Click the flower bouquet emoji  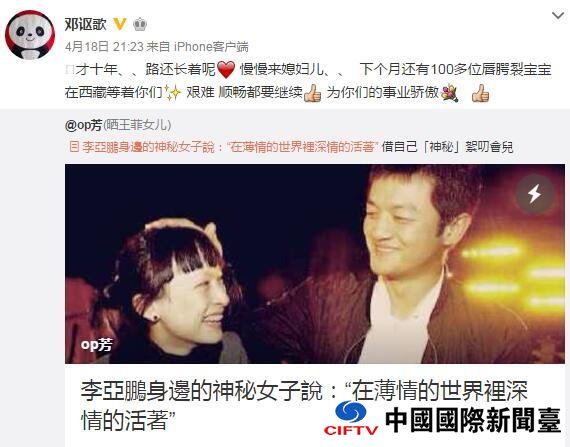coord(450,93)
